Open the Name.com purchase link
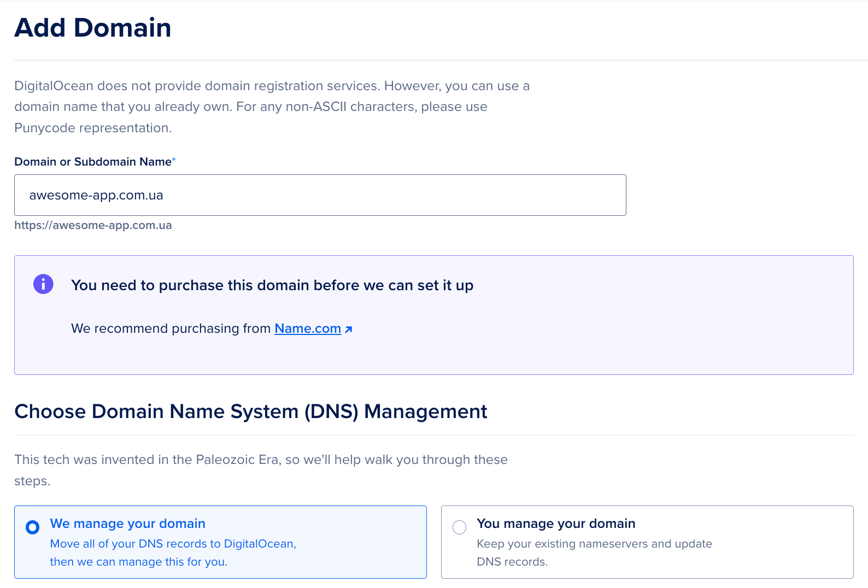The width and height of the screenshot is (868, 588). (308, 328)
